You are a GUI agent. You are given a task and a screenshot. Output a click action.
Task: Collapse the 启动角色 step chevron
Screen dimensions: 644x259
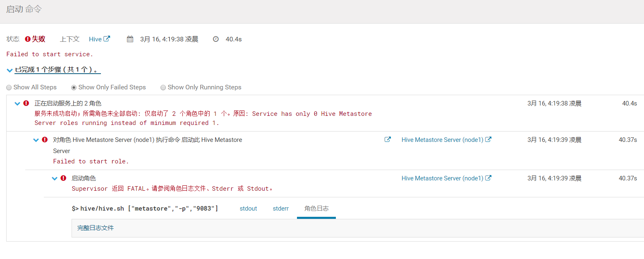(x=54, y=178)
